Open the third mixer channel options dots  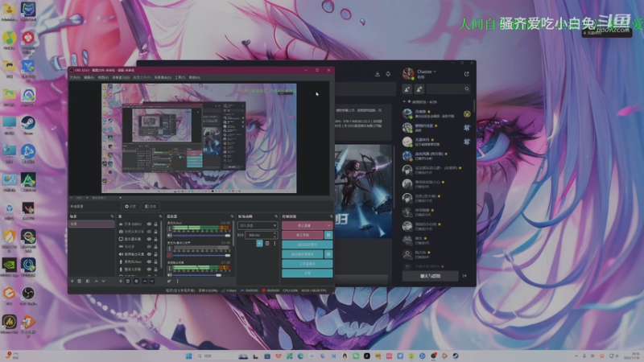point(169,269)
